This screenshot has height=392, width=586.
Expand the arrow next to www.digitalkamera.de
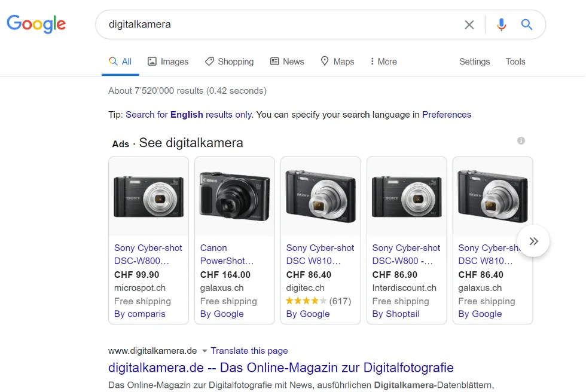pyautogui.click(x=205, y=351)
